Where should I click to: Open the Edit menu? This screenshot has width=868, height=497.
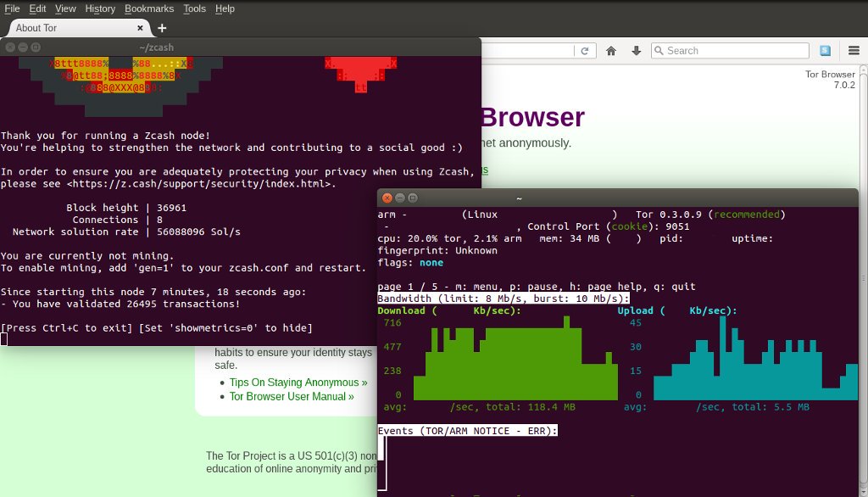tap(37, 8)
